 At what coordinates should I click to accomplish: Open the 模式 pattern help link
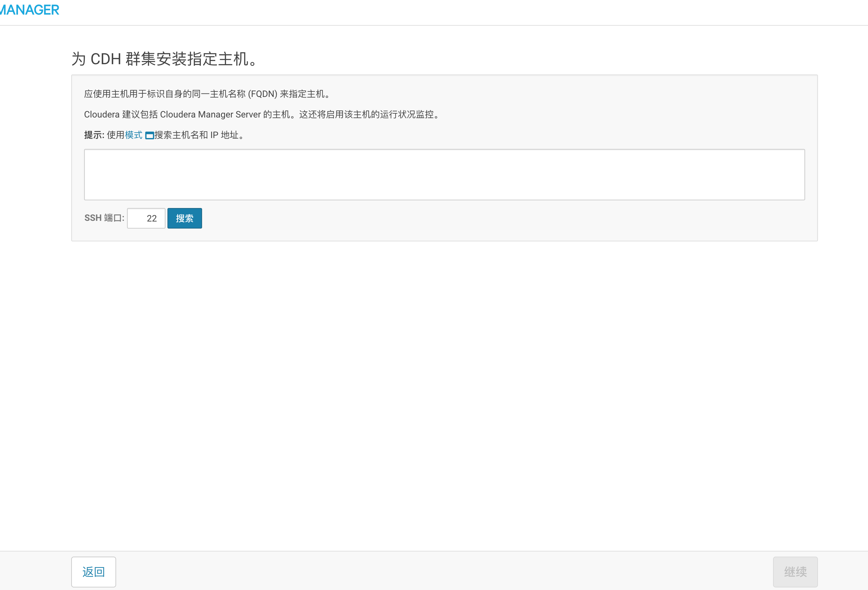133,135
